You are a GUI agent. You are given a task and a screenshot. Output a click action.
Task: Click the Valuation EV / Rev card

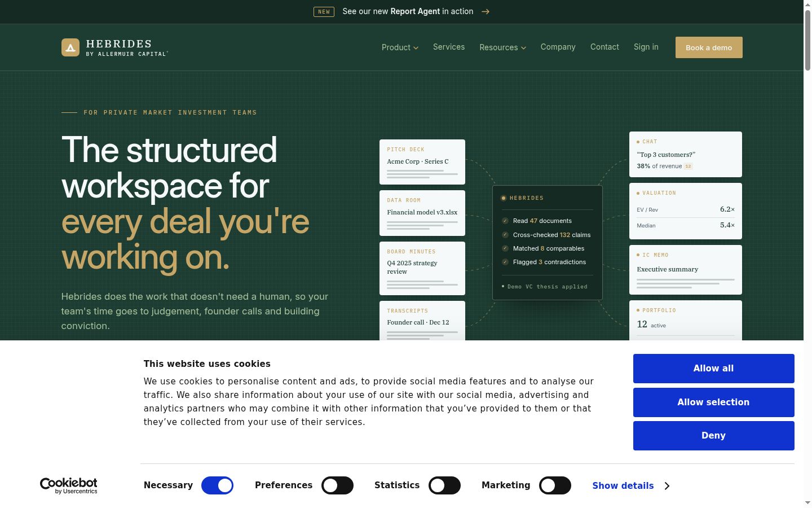pyautogui.click(x=686, y=211)
